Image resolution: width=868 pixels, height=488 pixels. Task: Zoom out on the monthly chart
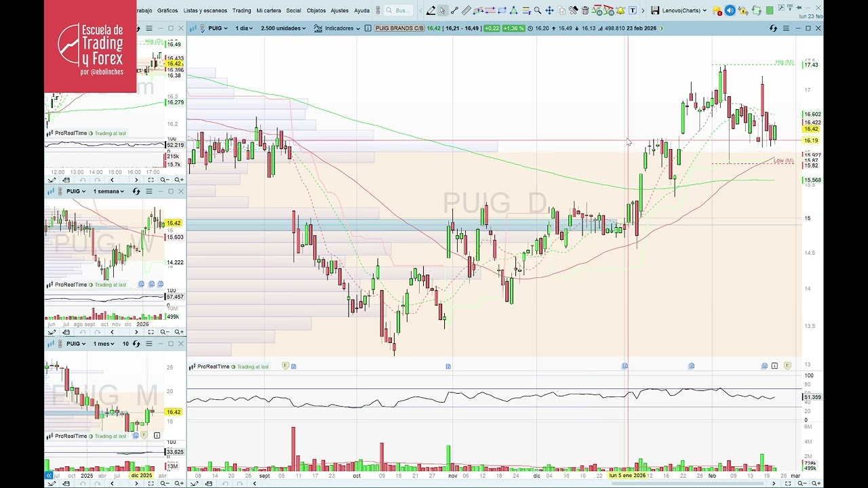coord(165,483)
